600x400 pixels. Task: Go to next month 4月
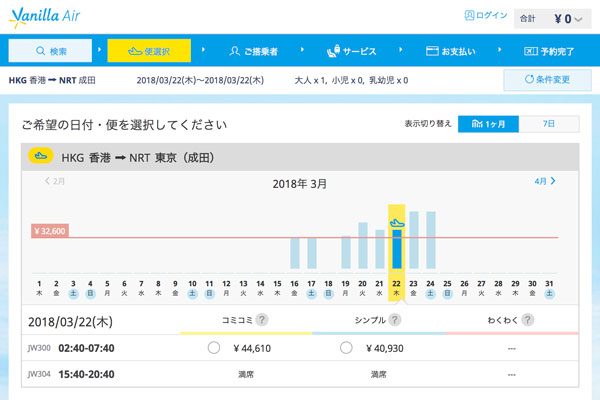coord(545,181)
